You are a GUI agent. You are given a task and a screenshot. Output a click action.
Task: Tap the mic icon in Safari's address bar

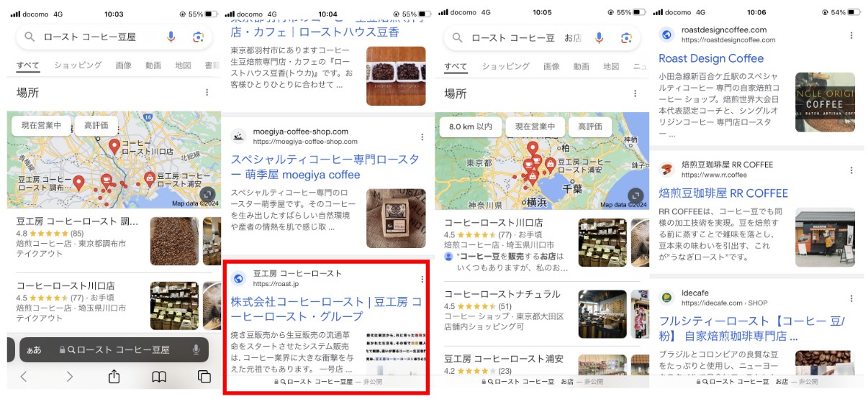196,349
